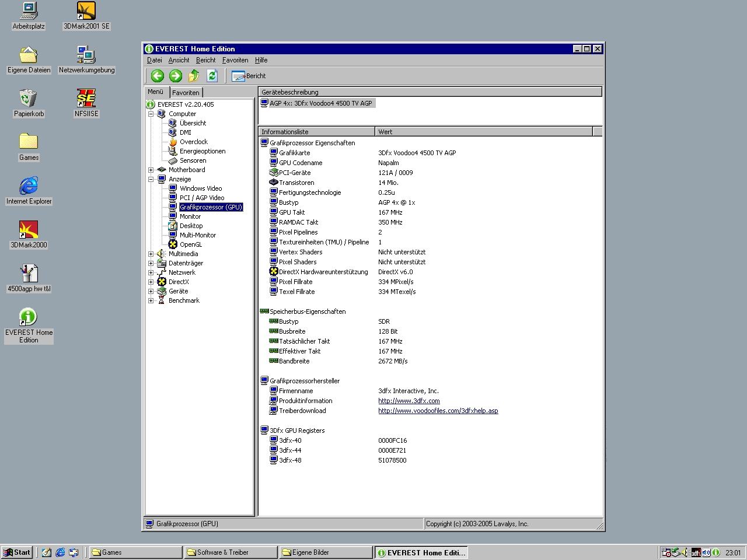Open Internet Explorer desktop icon
The image size is (747, 560).
pos(29,191)
